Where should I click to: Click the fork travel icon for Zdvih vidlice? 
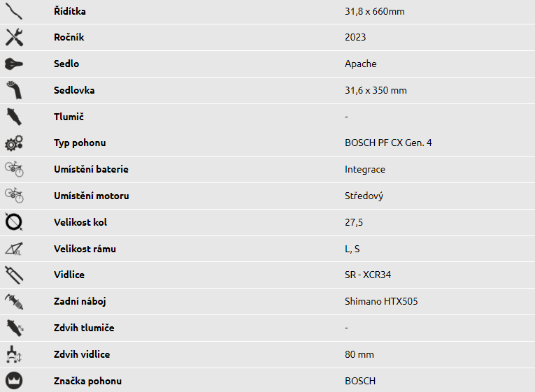point(14,354)
